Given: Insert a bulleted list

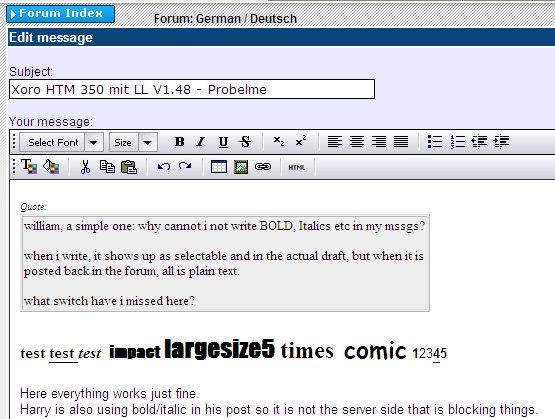Looking at the screenshot, I should [435, 142].
